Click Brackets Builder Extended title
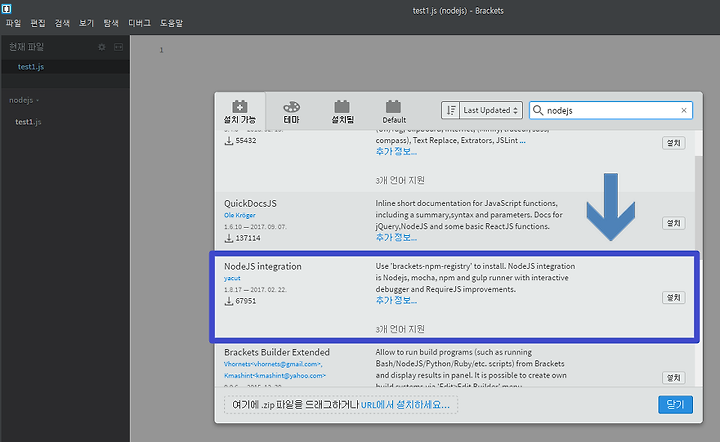The height and width of the screenshot is (442, 720). coord(277,352)
